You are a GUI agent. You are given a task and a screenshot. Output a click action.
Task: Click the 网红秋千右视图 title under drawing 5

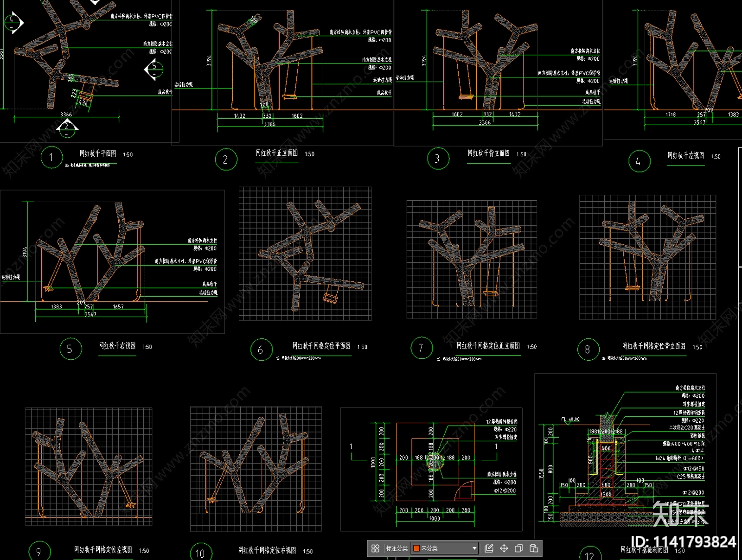click(x=117, y=346)
